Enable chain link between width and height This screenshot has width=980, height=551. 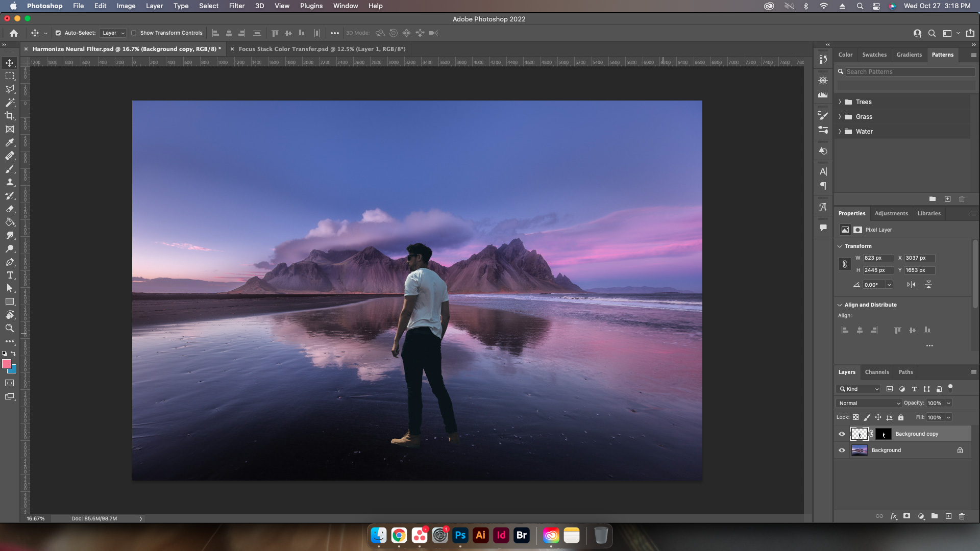[x=845, y=264]
